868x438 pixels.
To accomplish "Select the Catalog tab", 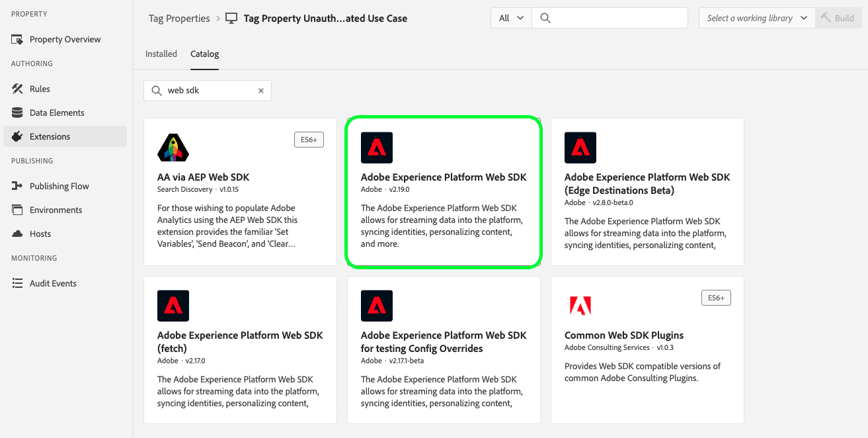I will 204,54.
